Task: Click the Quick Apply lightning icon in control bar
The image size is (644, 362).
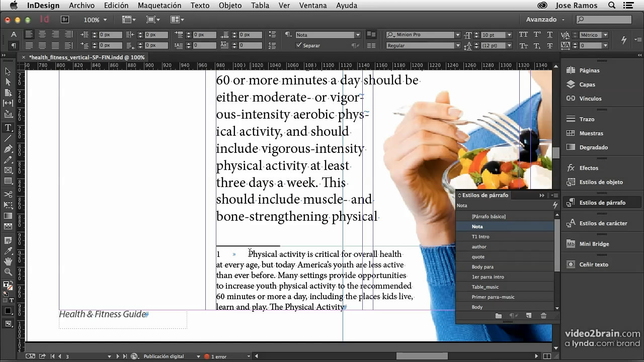Action: pos(624,40)
